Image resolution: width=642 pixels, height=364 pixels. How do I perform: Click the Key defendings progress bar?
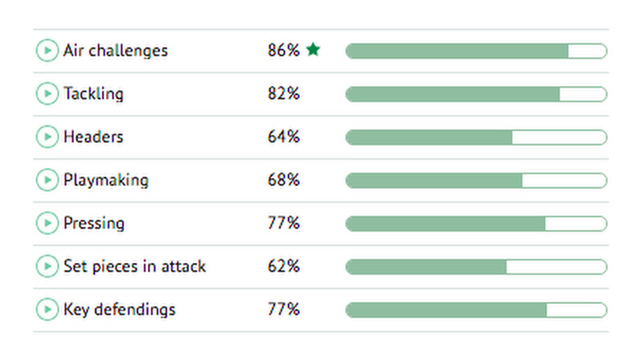point(476,310)
